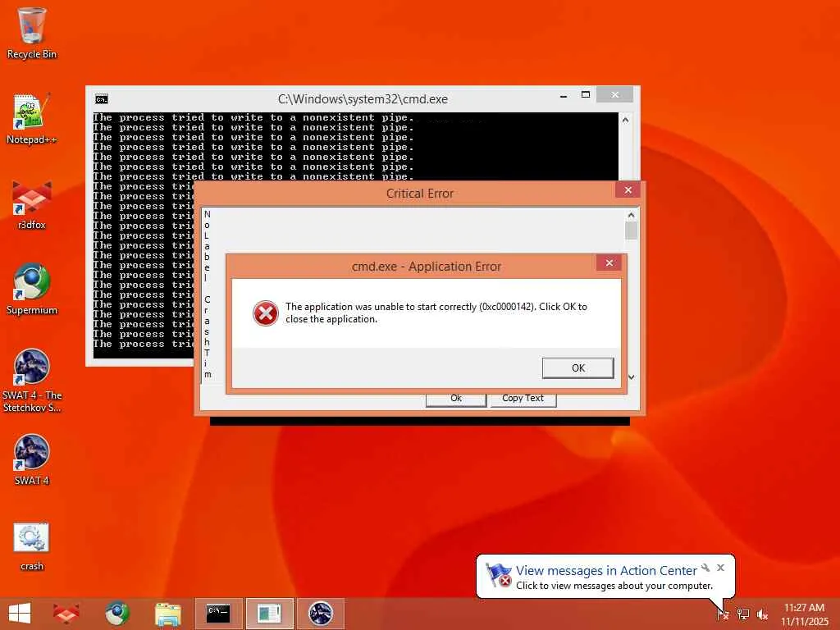Open the cmd.exe window system menu icon
This screenshot has width=840, height=630.
(101, 99)
